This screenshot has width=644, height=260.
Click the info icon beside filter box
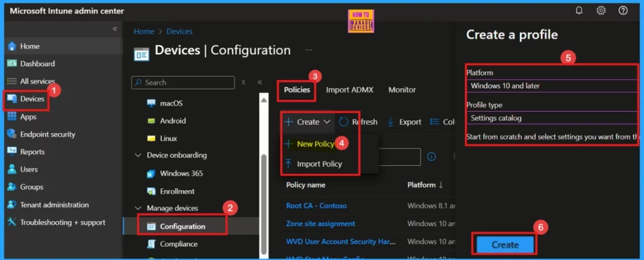point(431,156)
